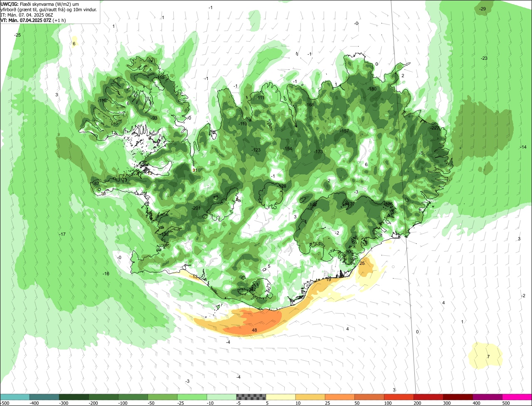532x406 pixels.
Task: Select the initial time text 'IT: Mán. 07. 04. 2025 06Z'
Action: pos(27,15)
